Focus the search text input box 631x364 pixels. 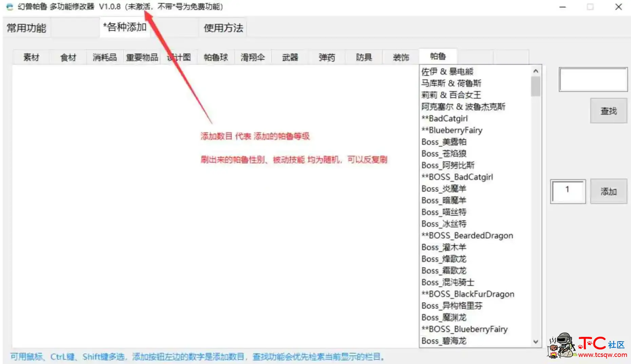pyautogui.click(x=593, y=79)
